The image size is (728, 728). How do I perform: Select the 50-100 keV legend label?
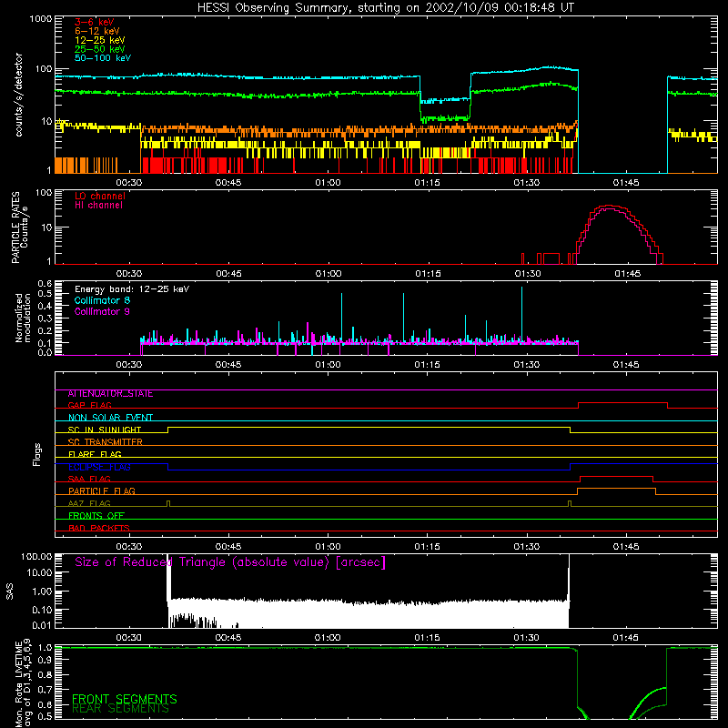pyautogui.click(x=103, y=58)
